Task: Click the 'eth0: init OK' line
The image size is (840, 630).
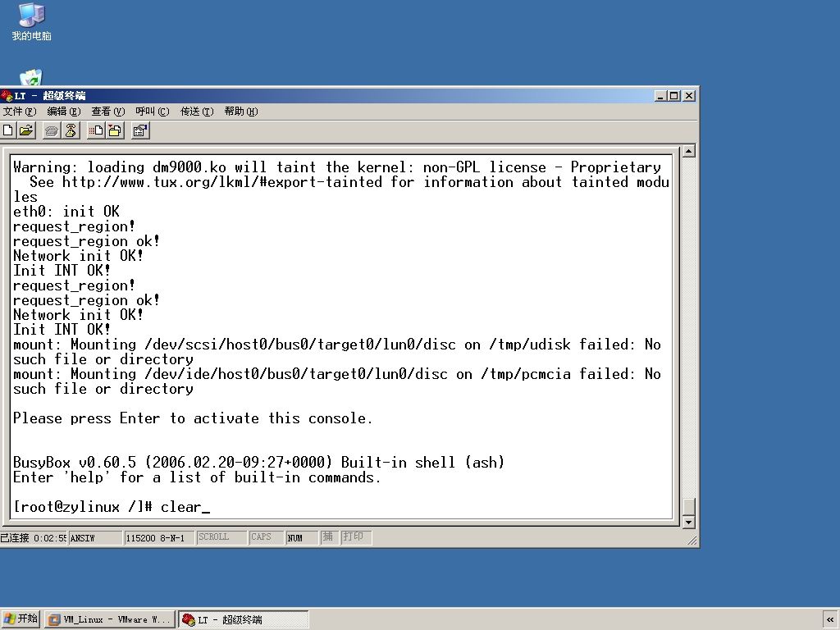Action: tap(66, 212)
